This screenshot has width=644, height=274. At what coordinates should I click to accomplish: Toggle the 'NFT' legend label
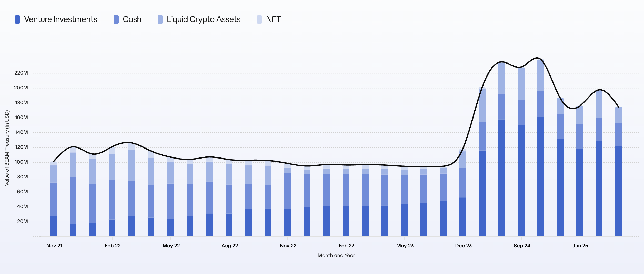(274, 19)
